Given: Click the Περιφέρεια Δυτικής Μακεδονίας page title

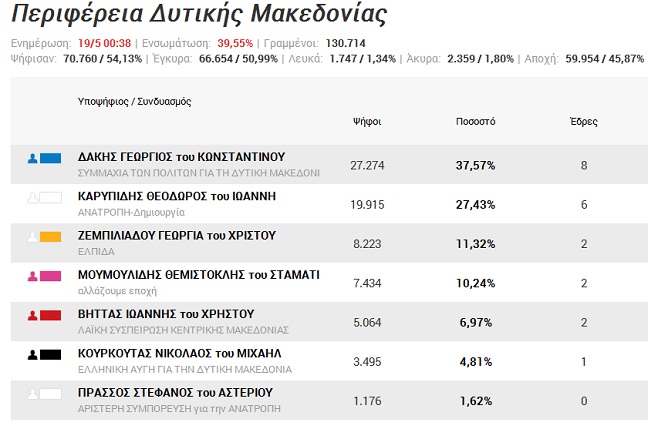Looking at the screenshot, I should click(x=198, y=17).
